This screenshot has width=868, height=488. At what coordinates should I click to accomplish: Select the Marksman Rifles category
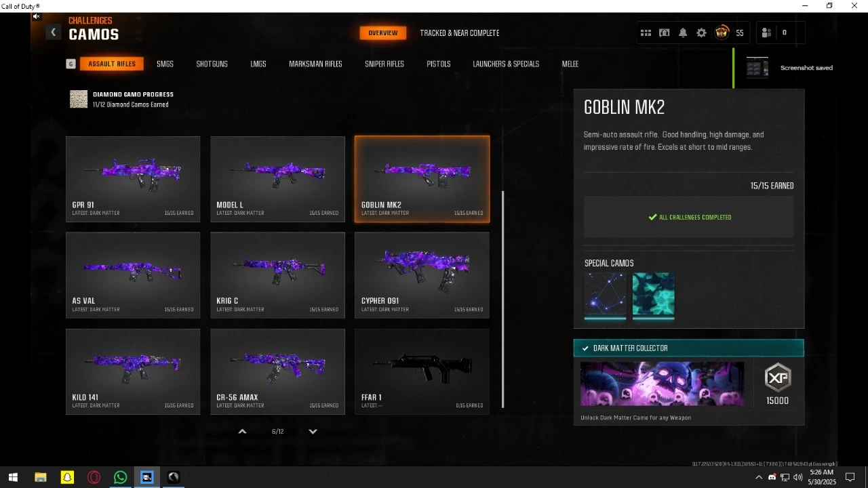pyautogui.click(x=315, y=64)
